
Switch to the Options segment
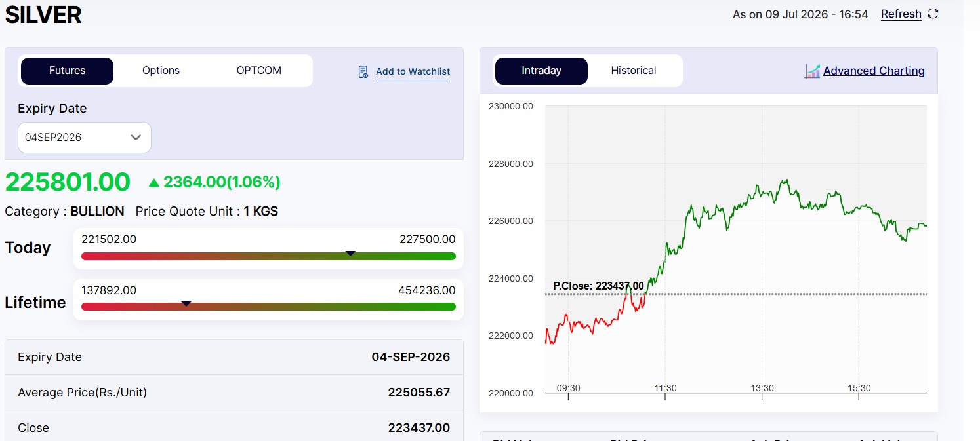click(x=161, y=71)
